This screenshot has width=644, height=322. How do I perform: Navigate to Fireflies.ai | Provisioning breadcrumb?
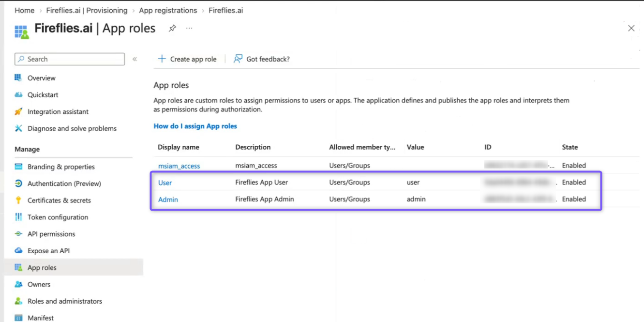pyautogui.click(x=87, y=10)
